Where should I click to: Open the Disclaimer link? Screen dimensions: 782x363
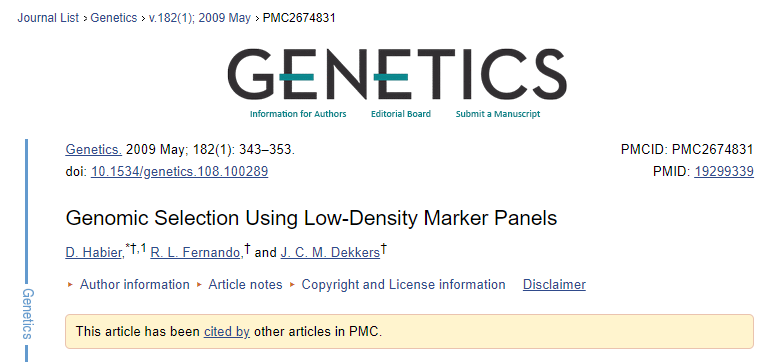554,285
